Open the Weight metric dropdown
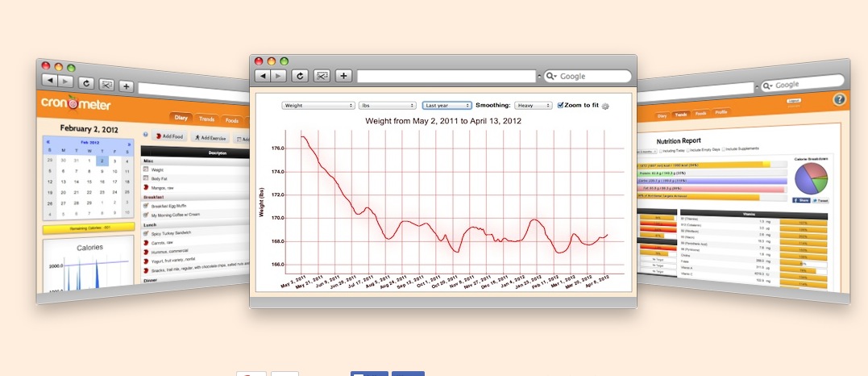The image size is (868, 376). pyautogui.click(x=318, y=106)
